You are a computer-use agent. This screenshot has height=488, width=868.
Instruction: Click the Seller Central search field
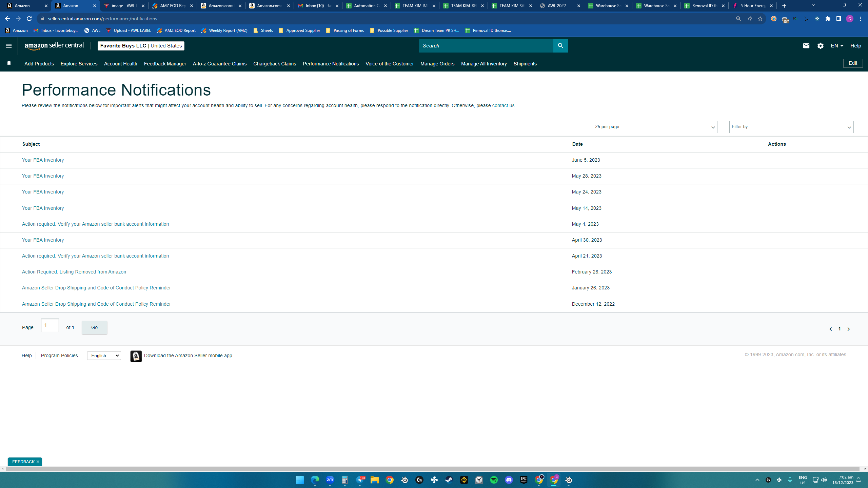point(486,46)
